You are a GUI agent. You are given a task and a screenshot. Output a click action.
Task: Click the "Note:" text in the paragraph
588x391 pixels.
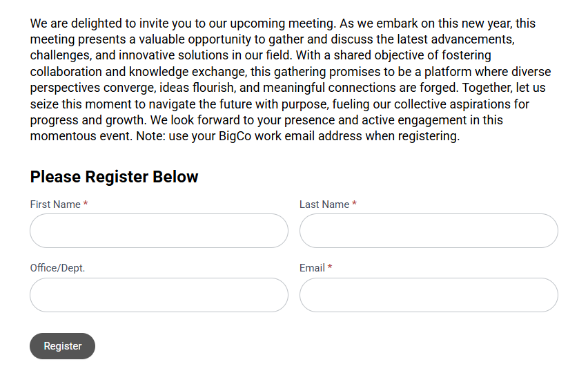coord(150,136)
